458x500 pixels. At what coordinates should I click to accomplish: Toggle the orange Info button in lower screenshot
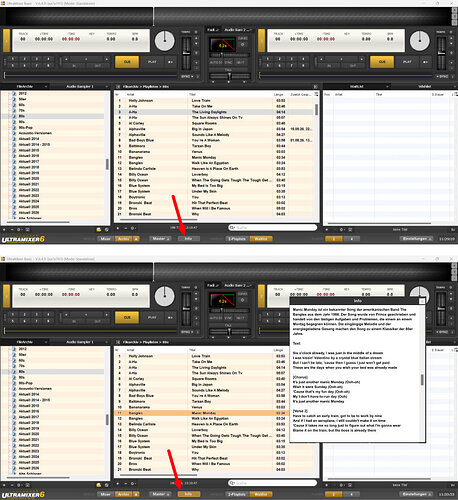pyautogui.click(x=188, y=494)
